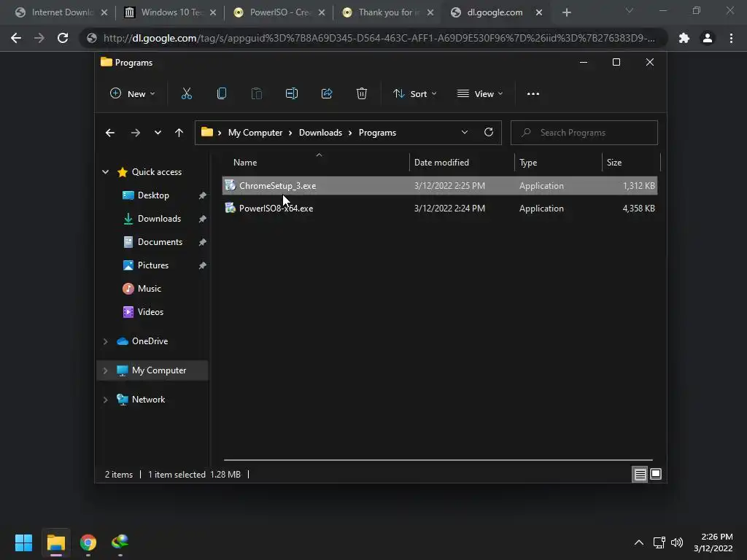This screenshot has height=560, width=747.
Task: Expand address bar history dropdown
Action: 465,133
